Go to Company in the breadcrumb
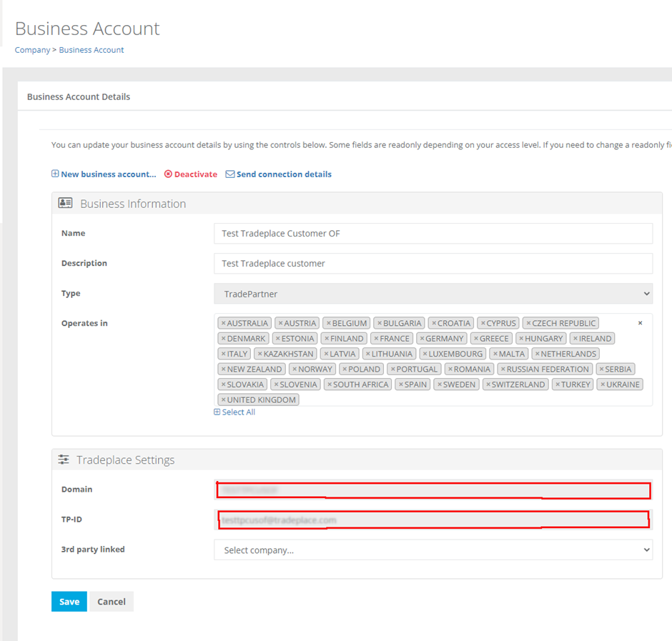 click(32, 50)
